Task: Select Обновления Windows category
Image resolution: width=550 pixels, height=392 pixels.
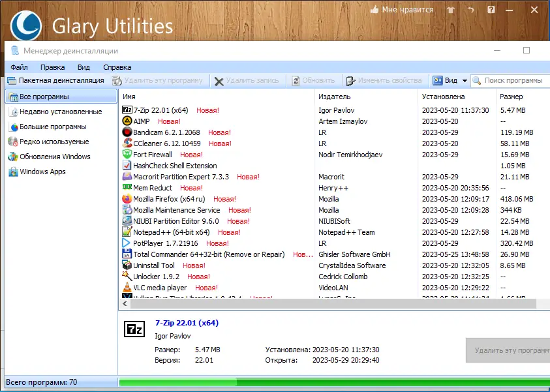Action: click(x=61, y=157)
